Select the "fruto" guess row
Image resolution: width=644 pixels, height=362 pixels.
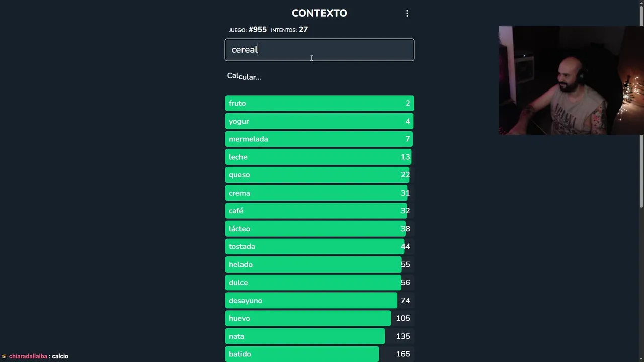coord(319,103)
